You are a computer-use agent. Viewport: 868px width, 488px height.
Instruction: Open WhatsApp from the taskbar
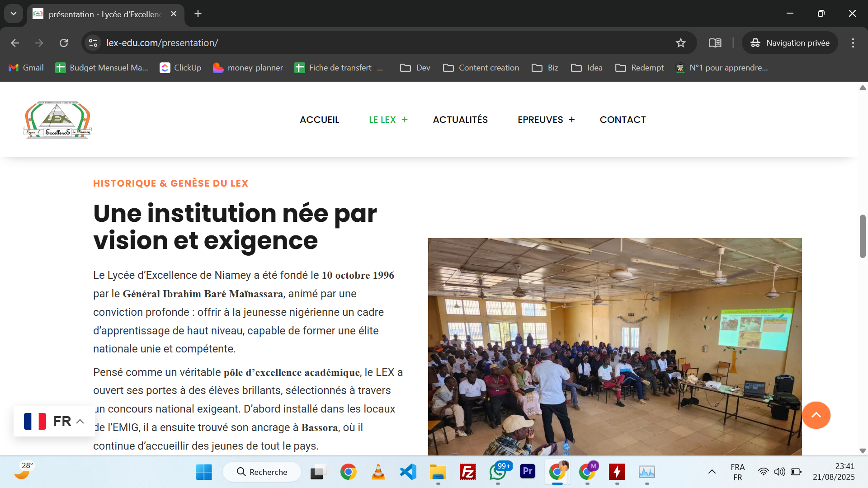click(497, 472)
